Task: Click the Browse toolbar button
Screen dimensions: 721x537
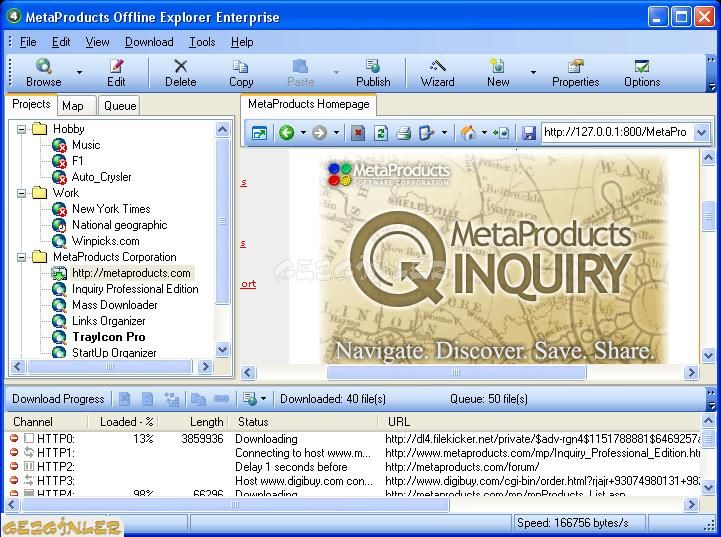Action: click(x=44, y=73)
